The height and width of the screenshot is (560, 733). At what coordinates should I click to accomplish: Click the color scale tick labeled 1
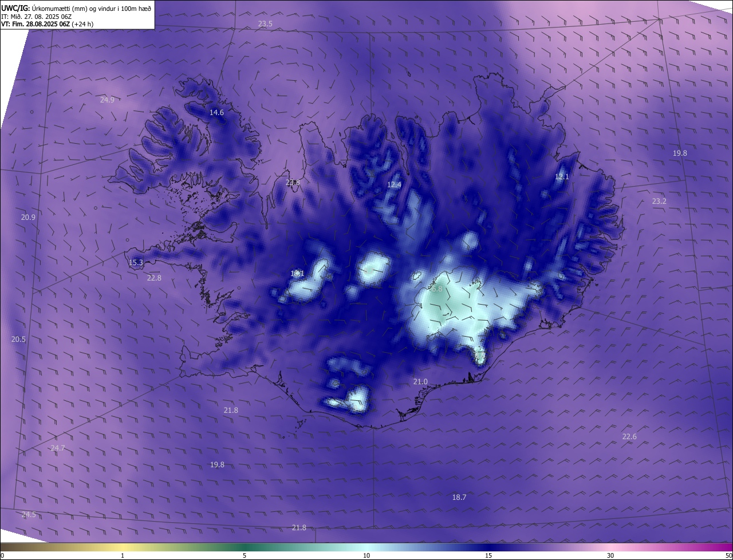pos(123,555)
